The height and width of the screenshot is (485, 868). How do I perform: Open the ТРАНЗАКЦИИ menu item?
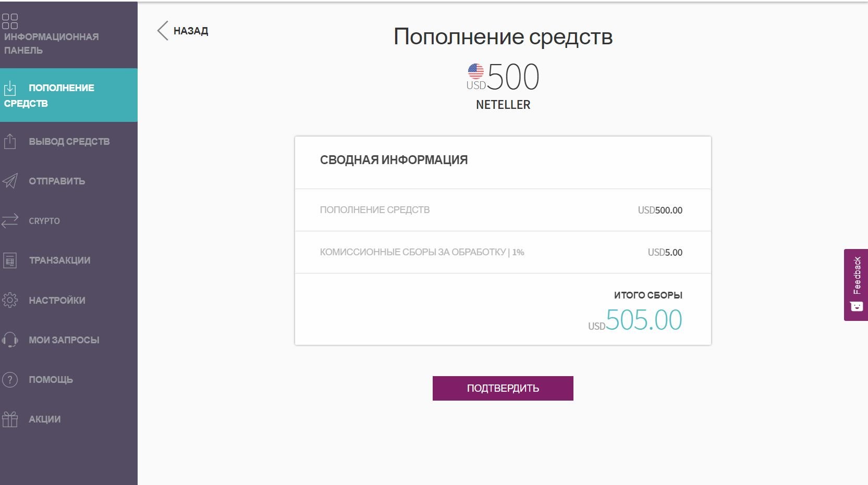pos(59,260)
